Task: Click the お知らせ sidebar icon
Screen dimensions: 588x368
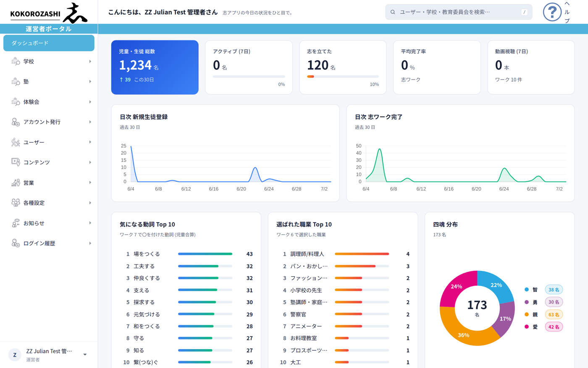Action: pyautogui.click(x=16, y=223)
